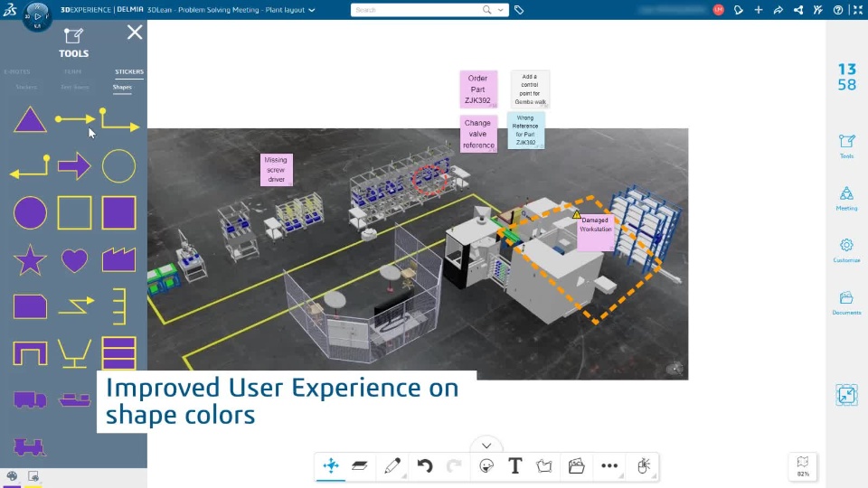Open the emoji sticker tool

click(x=486, y=466)
